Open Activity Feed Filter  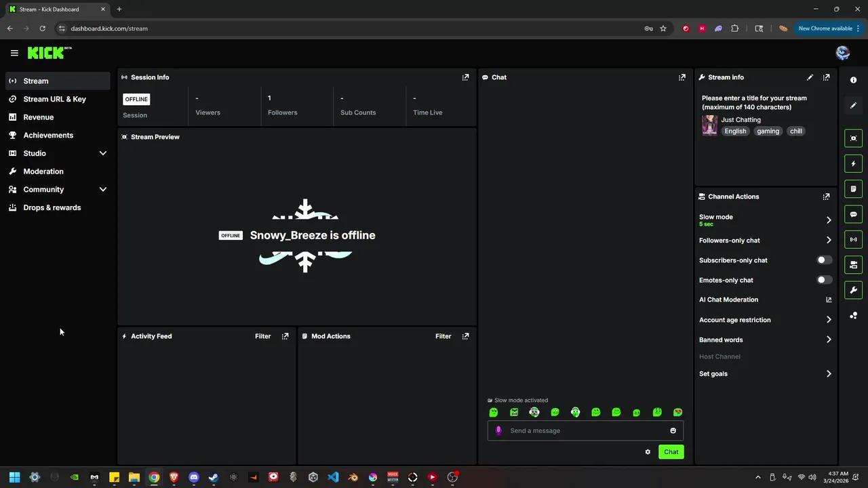[x=262, y=336]
